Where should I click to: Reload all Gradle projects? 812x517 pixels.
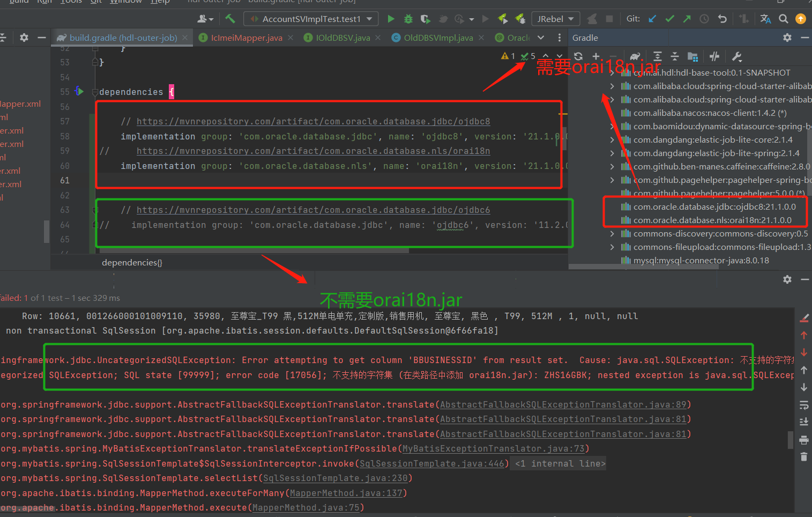click(578, 56)
